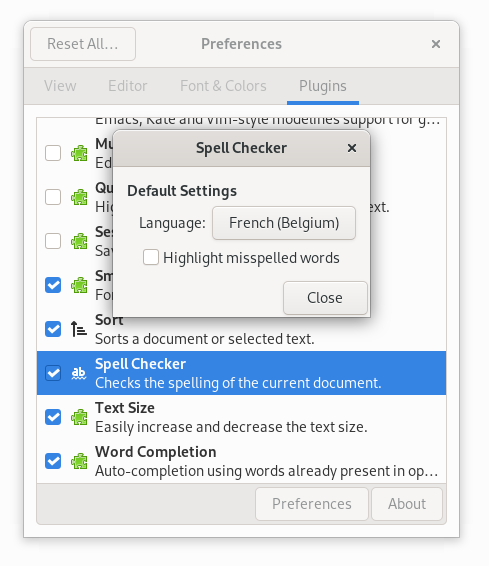Open the About button for selected plugin
Image resolution: width=489 pixels, height=566 pixels.
click(x=407, y=504)
